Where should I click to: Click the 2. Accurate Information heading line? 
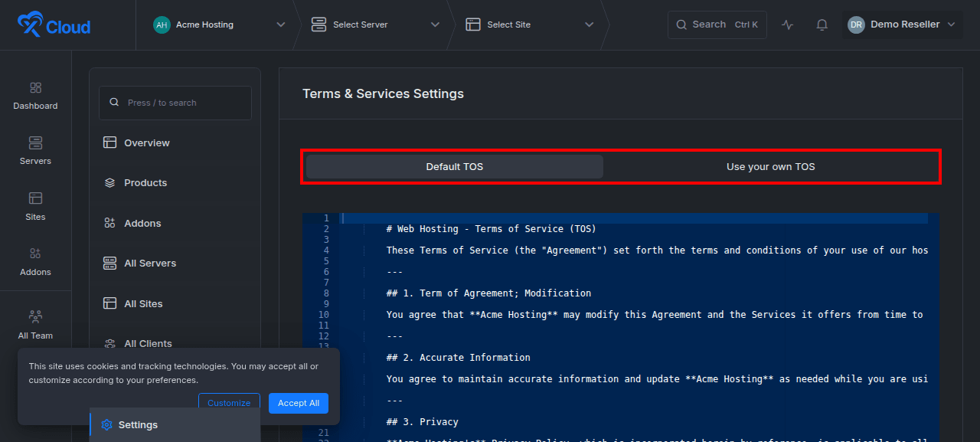458,358
